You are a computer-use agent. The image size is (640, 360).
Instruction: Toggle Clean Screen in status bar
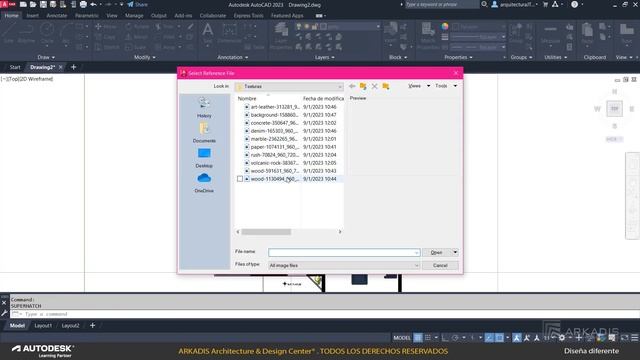coord(624,338)
